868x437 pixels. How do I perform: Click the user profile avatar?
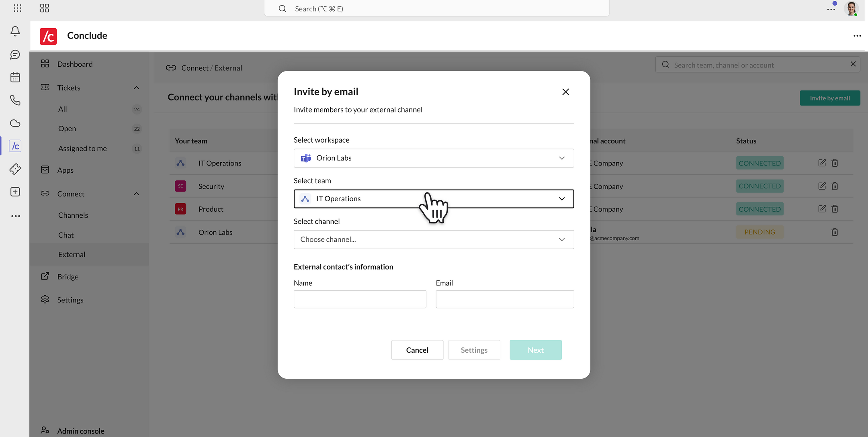[851, 8]
